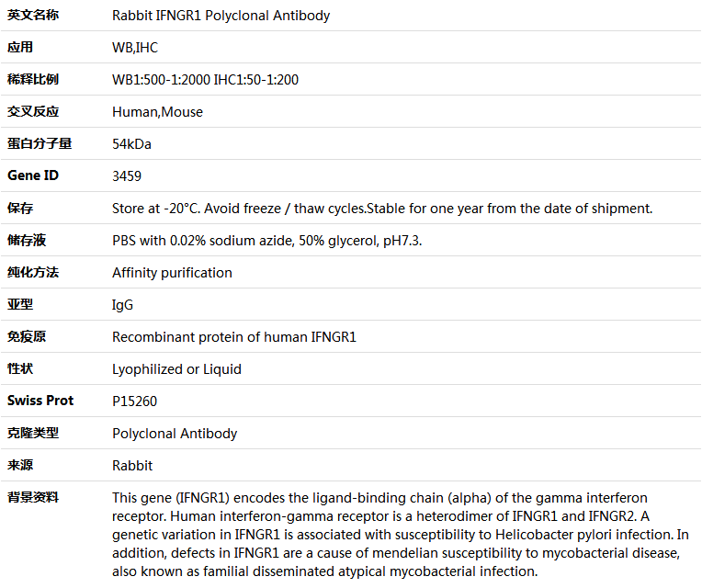Viewport: 702px width, 588px height.
Task: Click the Gene ID row label
Action: (x=33, y=175)
